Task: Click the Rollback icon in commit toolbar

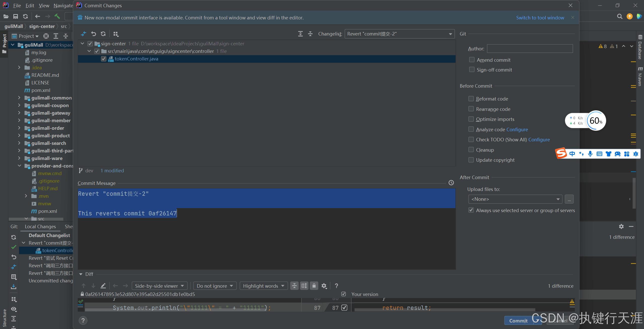Action: point(94,34)
